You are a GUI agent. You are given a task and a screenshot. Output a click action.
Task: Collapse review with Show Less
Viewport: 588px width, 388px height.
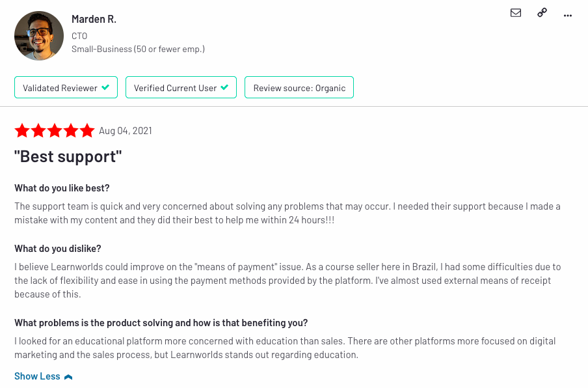coord(44,376)
